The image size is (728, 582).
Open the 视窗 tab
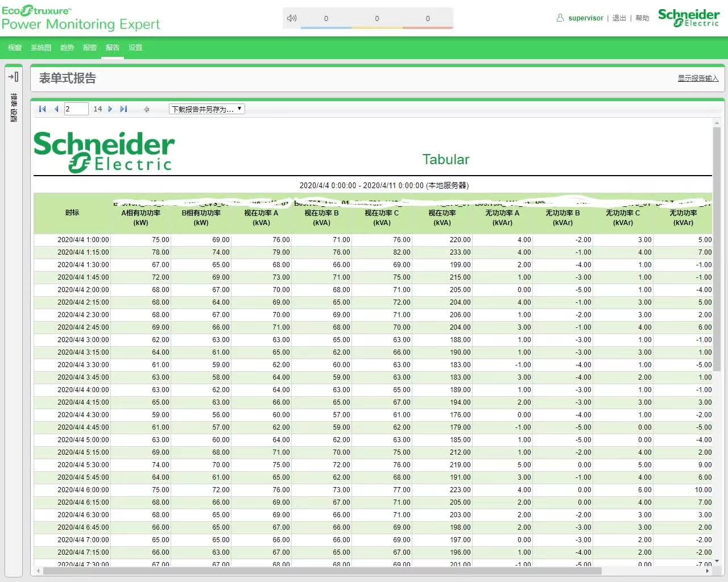click(15, 48)
